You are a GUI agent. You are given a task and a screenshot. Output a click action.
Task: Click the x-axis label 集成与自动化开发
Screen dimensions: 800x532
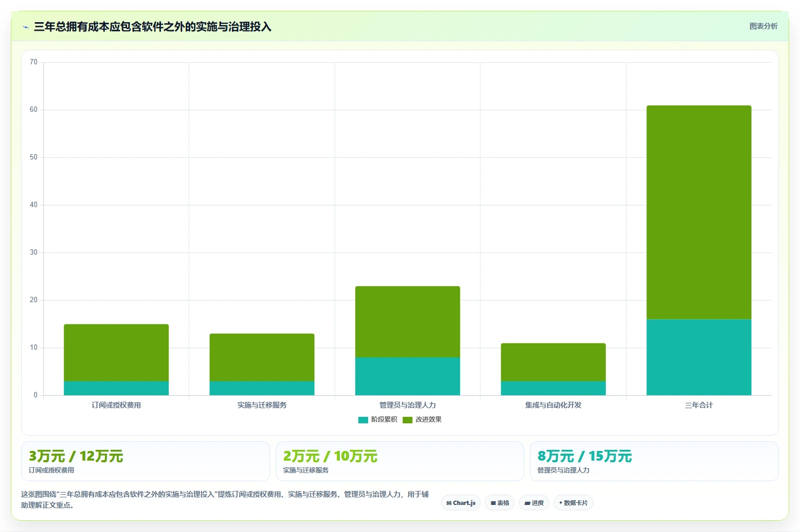554,405
